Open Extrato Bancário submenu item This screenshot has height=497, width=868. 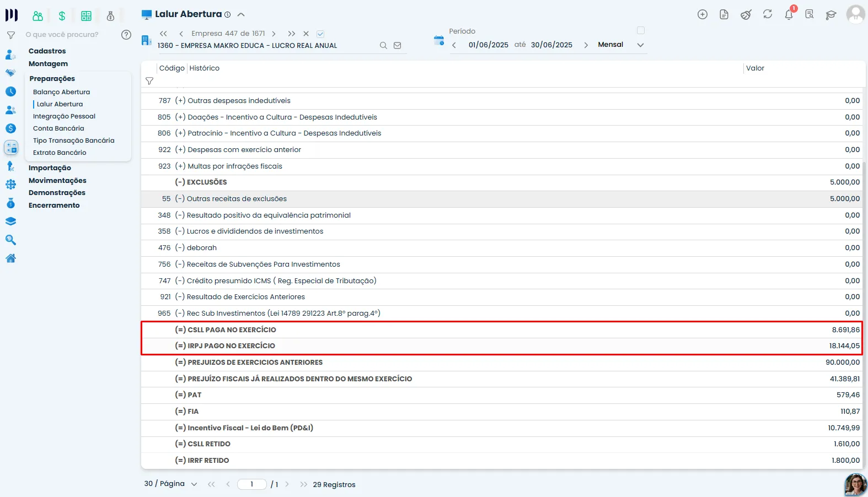(60, 153)
